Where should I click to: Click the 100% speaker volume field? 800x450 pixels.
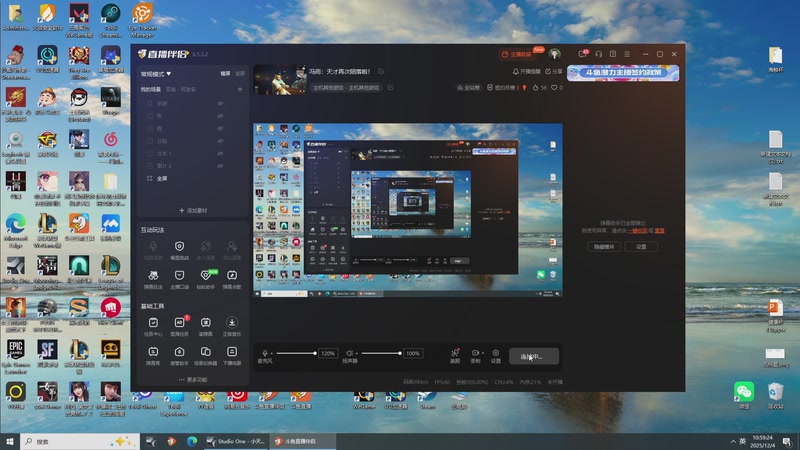tap(413, 353)
